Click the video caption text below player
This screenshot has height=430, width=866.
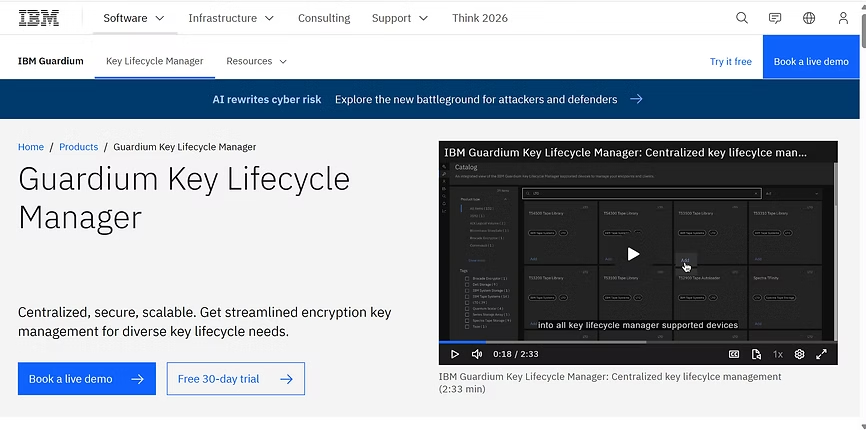[x=610, y=383]
